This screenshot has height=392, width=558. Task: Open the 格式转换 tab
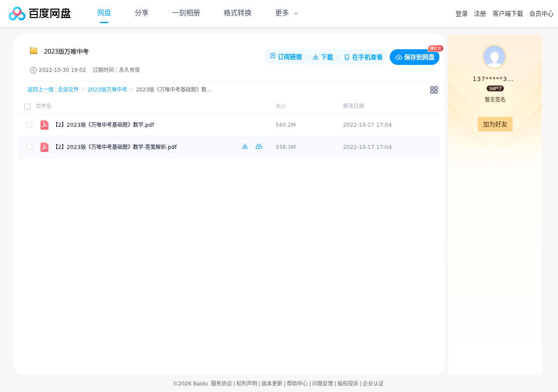[238, 13]
